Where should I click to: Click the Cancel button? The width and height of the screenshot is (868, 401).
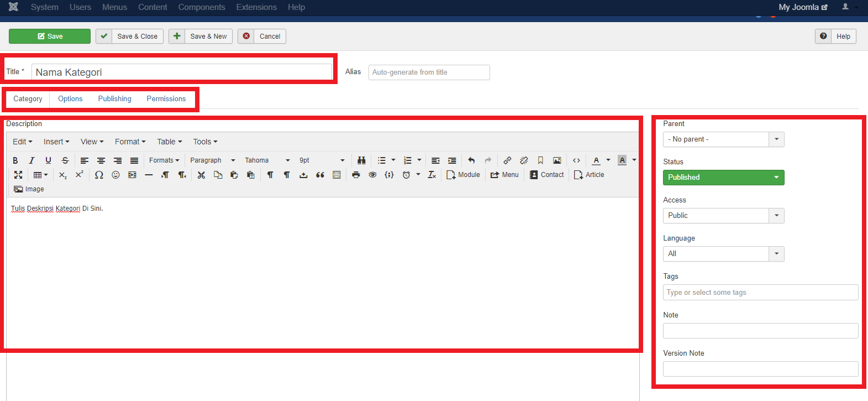point(262,37)
